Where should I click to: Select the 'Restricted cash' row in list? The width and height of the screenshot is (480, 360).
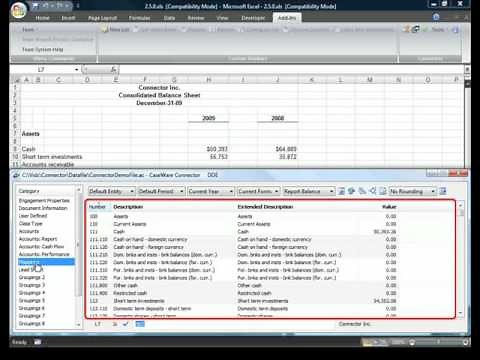pos(243,293)
